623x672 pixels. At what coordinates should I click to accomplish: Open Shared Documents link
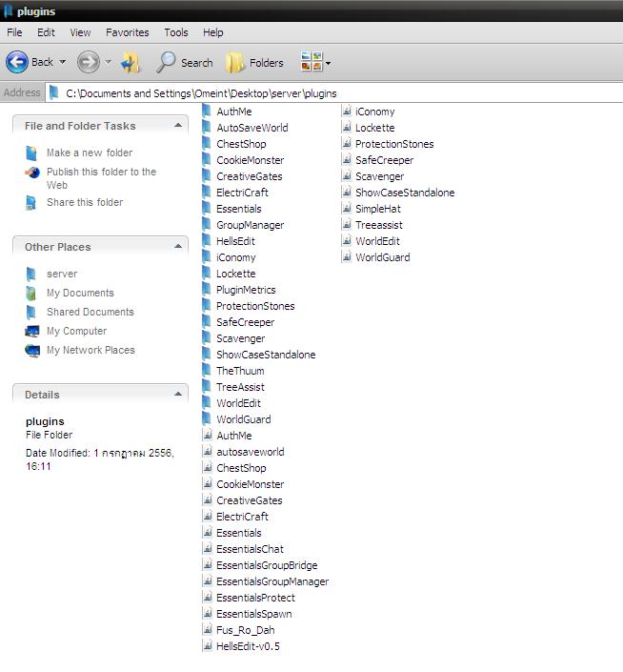click(x=90, y=312)
